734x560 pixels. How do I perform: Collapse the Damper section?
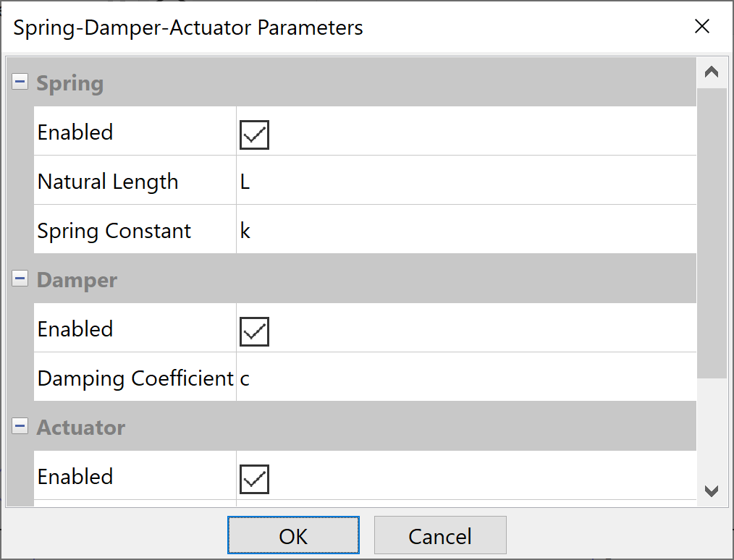[20, 279]
